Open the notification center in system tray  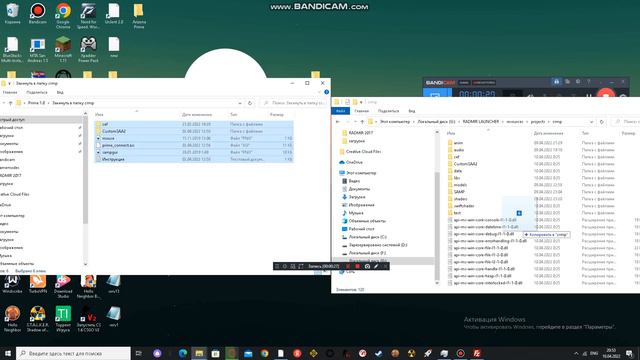(x=629, y=353)
